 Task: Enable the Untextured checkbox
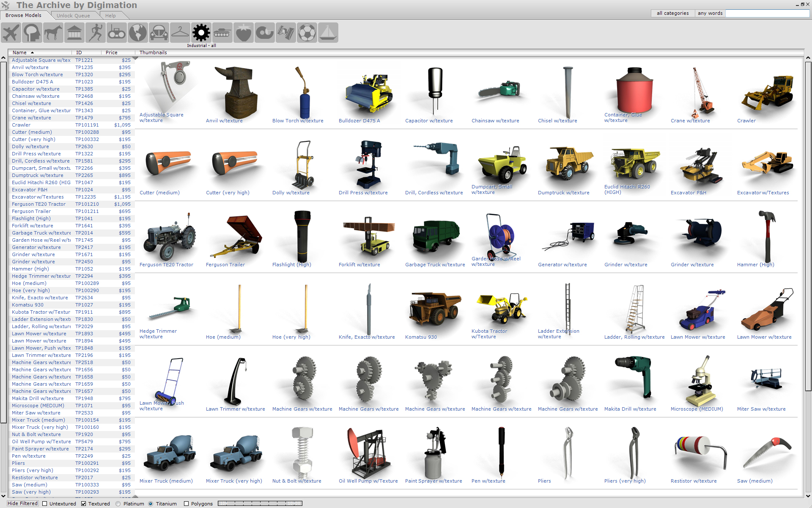tap(44, 504)
